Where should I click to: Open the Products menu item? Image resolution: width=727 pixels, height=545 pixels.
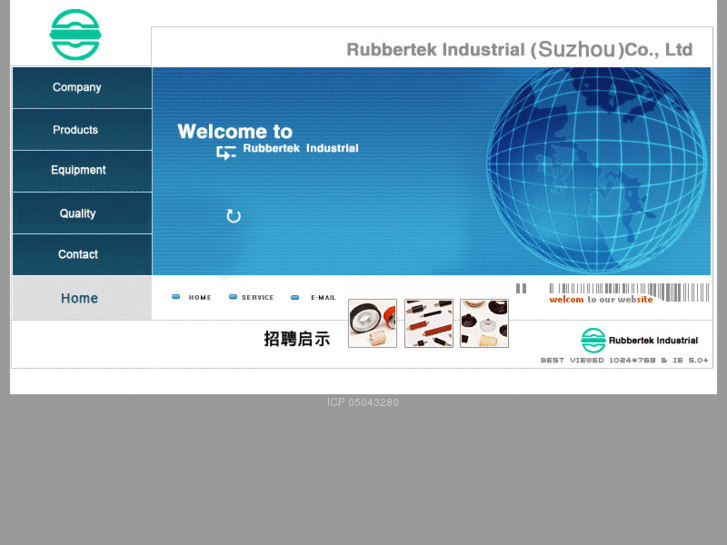(x=82, y=129)
